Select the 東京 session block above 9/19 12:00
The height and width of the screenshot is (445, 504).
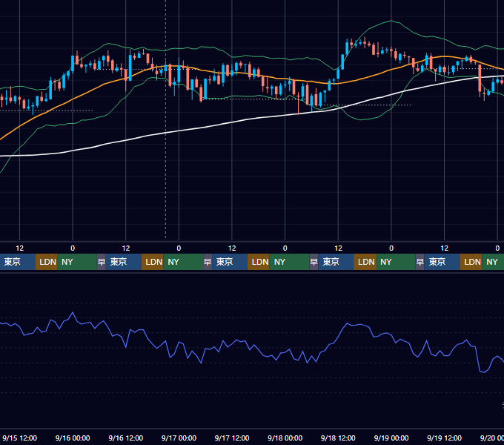(442, 262)
